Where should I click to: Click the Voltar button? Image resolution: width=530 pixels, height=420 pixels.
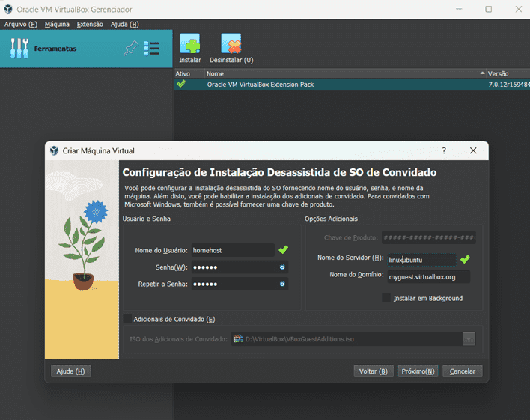[x=373, y=371]
